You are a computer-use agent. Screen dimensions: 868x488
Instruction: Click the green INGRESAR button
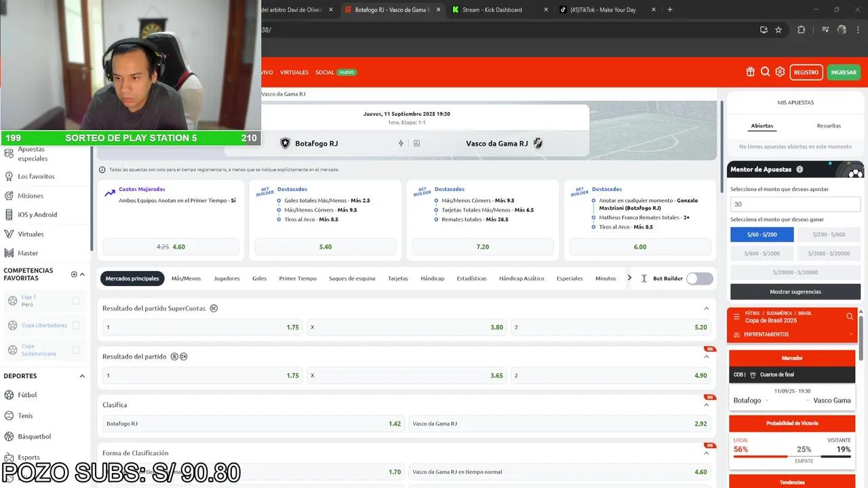point(844,72)
